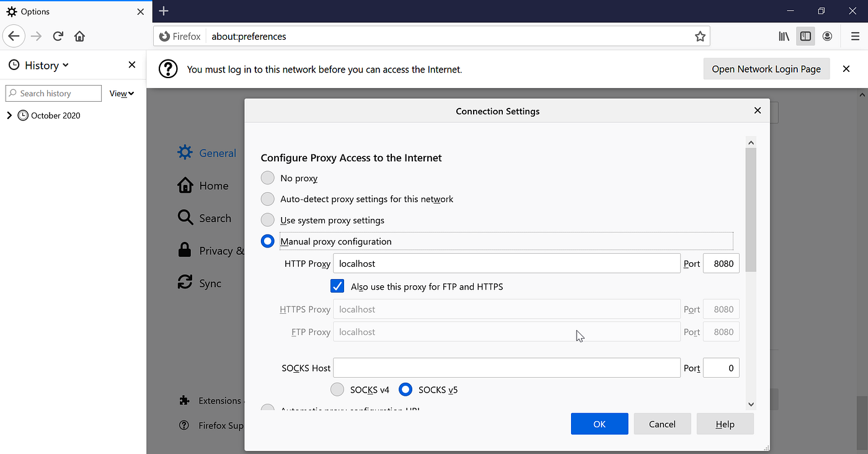This screenshot has height=454, width=868.
Task: Click the dialog vertical scrollbar thumb
Action: coord(751,210)
